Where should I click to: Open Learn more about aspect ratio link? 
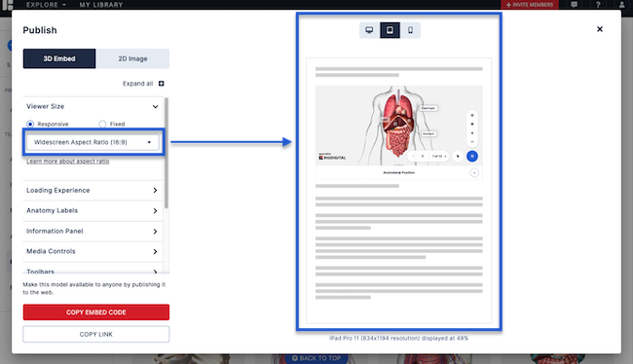click(x=68, y=162)
